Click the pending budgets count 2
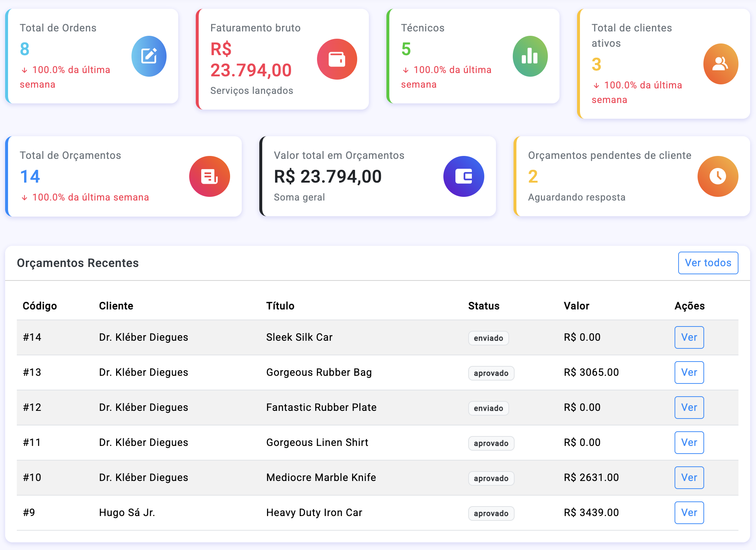The height and width of the screenshot is (550, 756). tap(533, 176)
